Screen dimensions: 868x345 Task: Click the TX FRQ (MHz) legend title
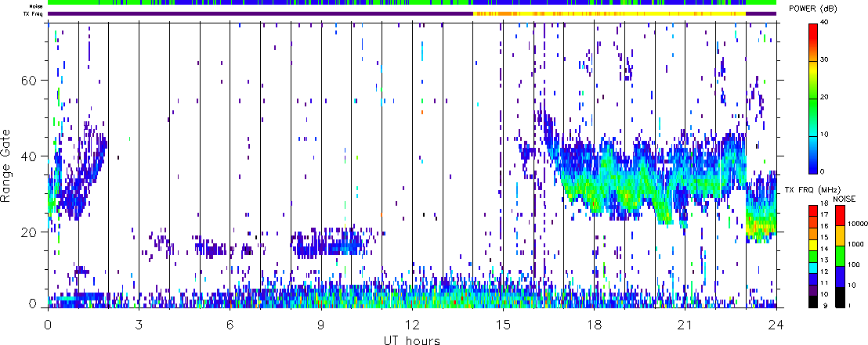click(x=812, y=189)
